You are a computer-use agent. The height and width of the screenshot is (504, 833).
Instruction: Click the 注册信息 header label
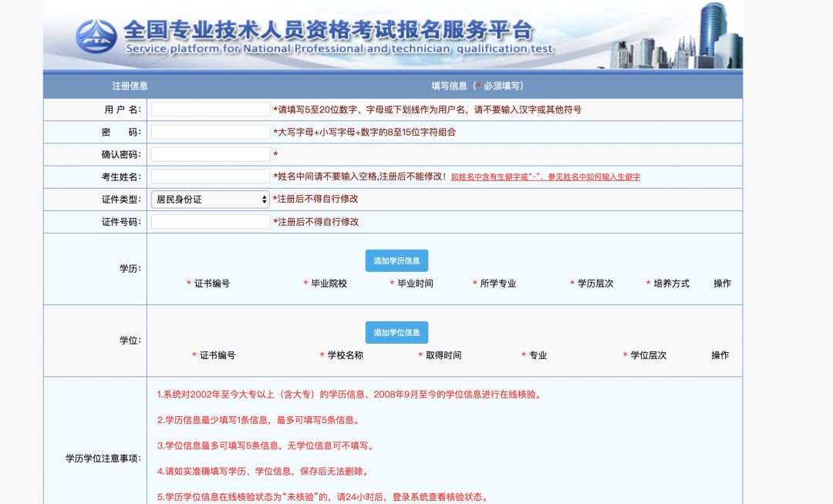pyautogui.click(x=130, y=86)
